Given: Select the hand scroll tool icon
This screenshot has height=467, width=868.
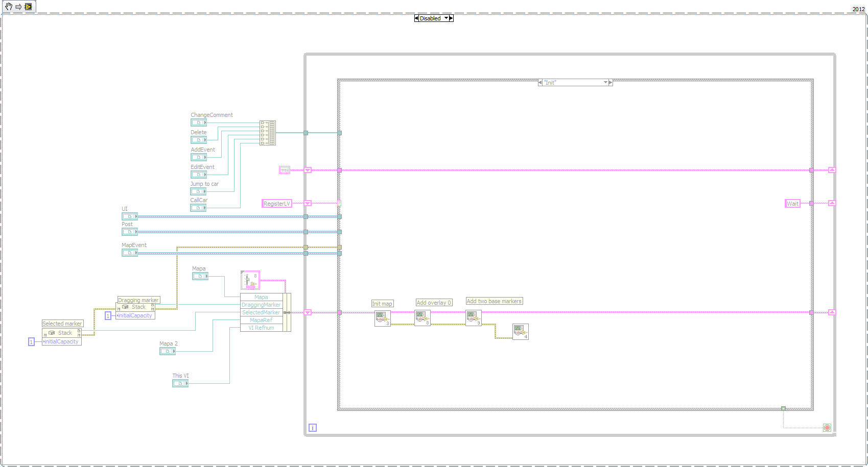Looking at the screenshot, I should click(8, 7).
